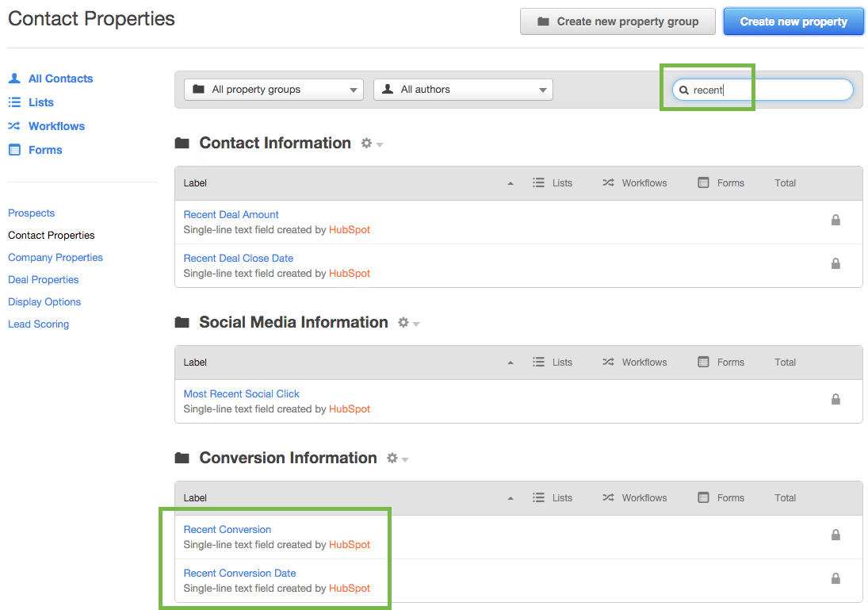Toggle the lock on Recent Deal Amount
The image size is (868, 610).
click(835, 220)
